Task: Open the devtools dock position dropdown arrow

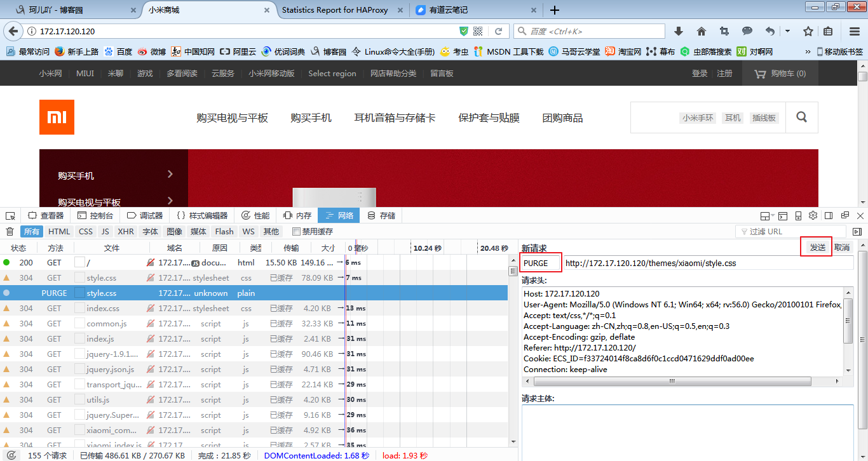Action: click(774, 215)
